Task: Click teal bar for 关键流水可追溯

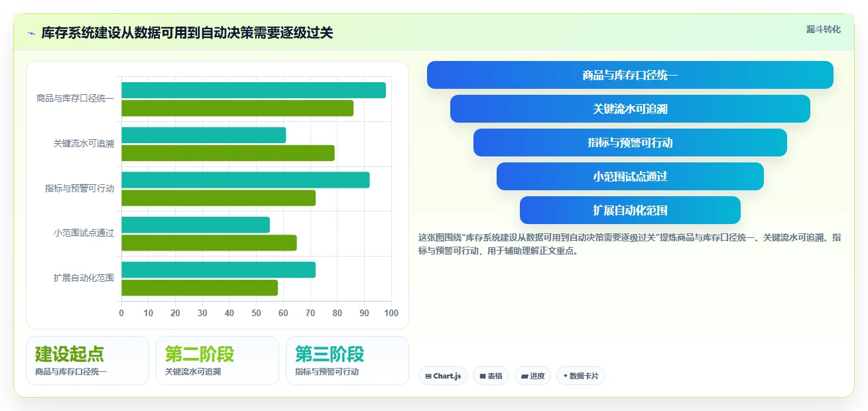Action: [x=204, y=135]
